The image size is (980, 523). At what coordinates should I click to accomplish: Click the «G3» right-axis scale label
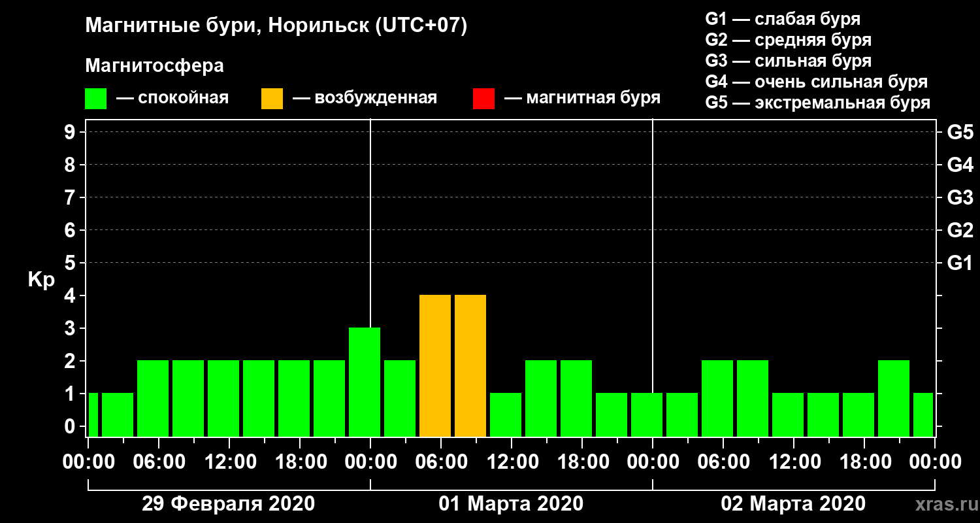click(960, 197)
